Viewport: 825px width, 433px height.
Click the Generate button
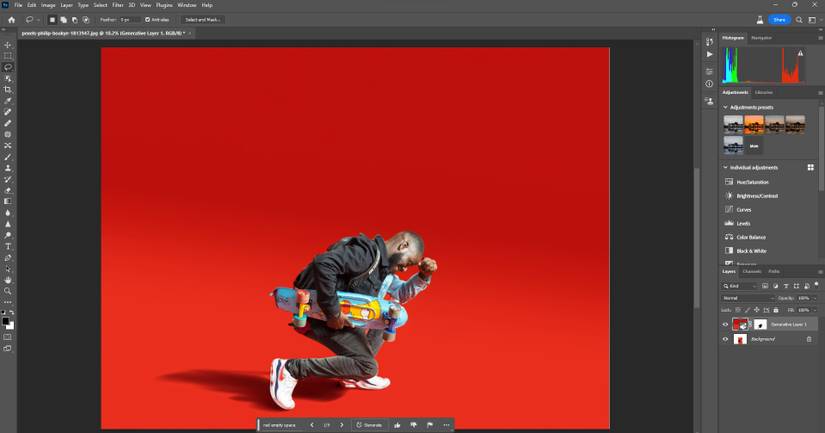(369, 425)
